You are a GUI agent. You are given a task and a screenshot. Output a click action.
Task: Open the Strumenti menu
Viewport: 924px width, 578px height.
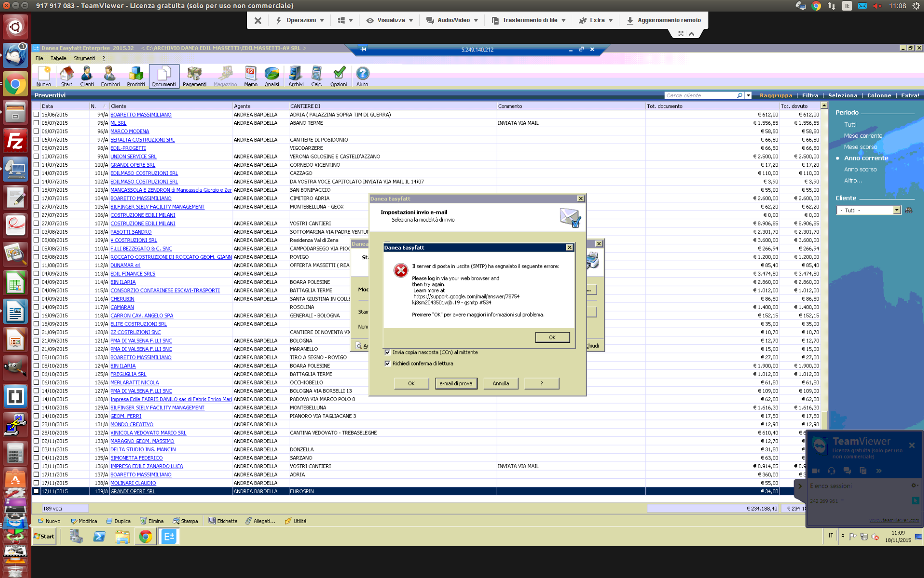(x=84, y=58)
